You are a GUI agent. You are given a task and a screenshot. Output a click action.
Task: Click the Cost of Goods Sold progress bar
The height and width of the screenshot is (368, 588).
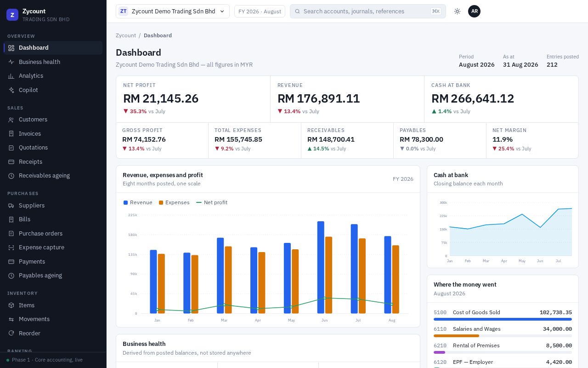[503, 319]
